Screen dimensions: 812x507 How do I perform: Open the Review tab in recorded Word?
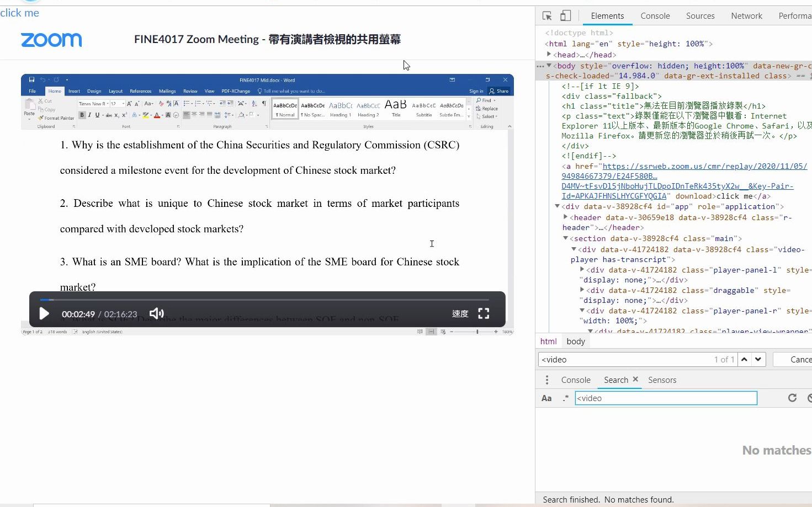point(190,91)
